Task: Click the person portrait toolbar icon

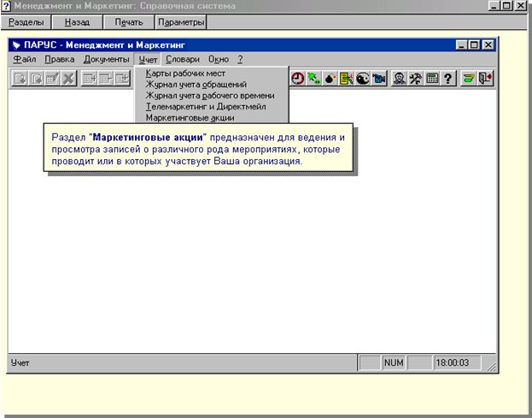Action: pos(400,79)
